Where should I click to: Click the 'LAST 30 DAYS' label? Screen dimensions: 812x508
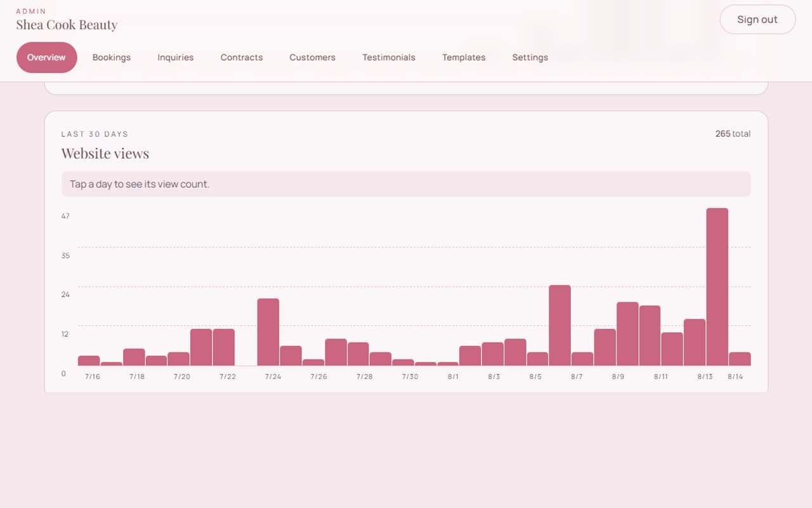click(95, 134)
